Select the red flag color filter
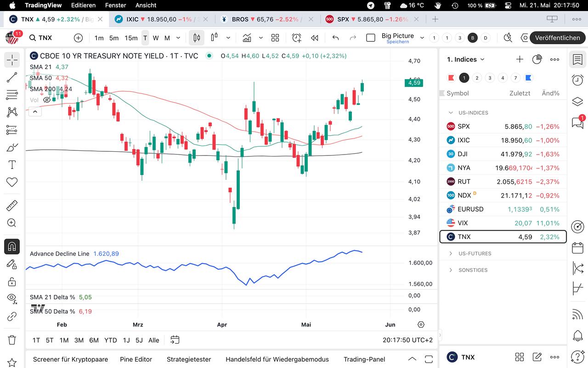588x368 pixels. [451, 78]
